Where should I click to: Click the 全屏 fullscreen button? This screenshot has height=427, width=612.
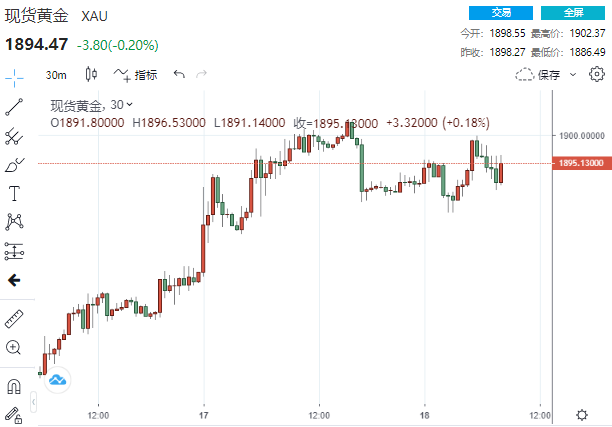[573, 13]
